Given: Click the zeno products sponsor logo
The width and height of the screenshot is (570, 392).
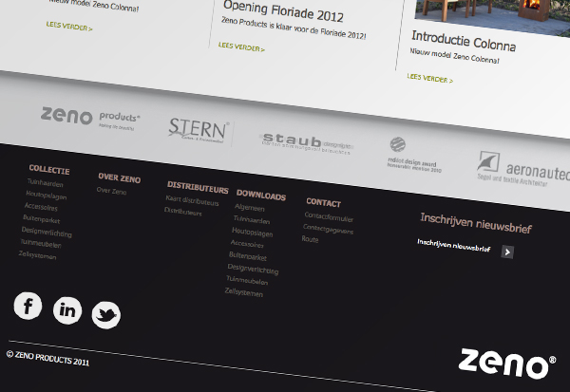Looking at the screenshot, I should (90, 119).
